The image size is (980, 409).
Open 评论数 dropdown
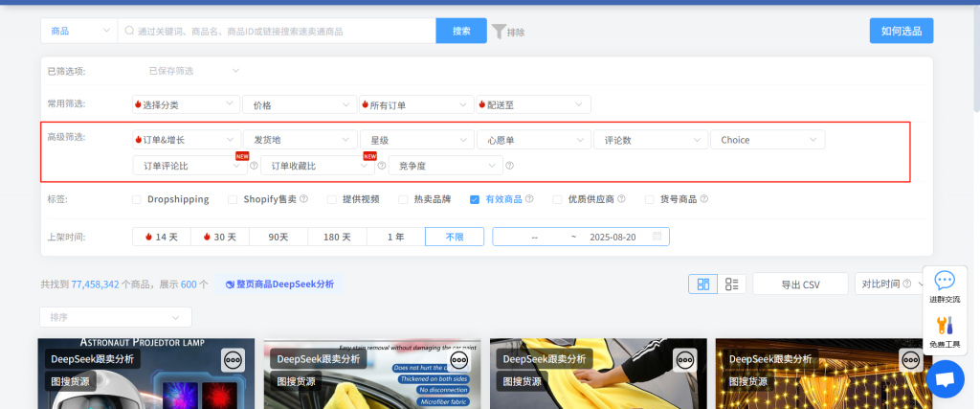pos(650,140)
